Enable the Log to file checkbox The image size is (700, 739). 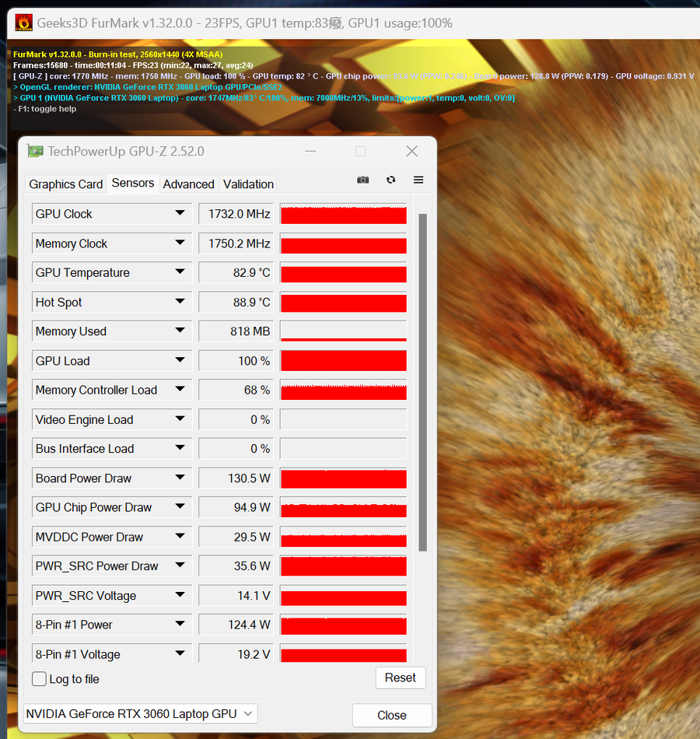click(x=39, y=678)
